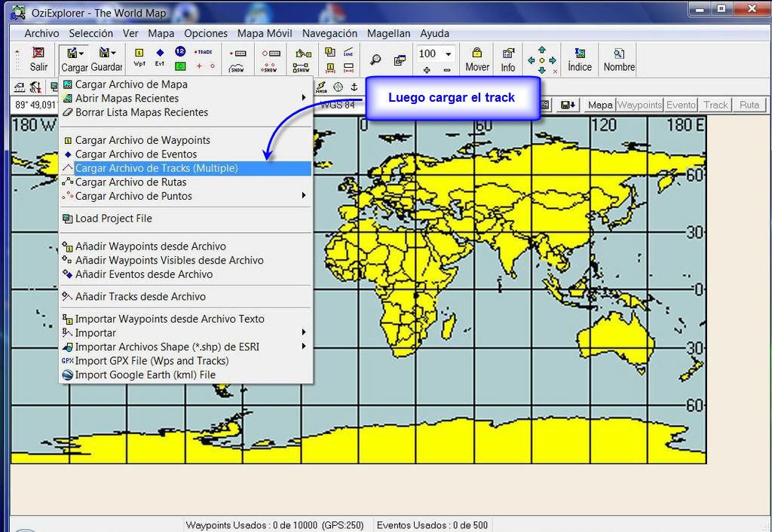Open the Guardar save dropdown button
This screenshot has height=532, width=772.
(x=106, y=60)
